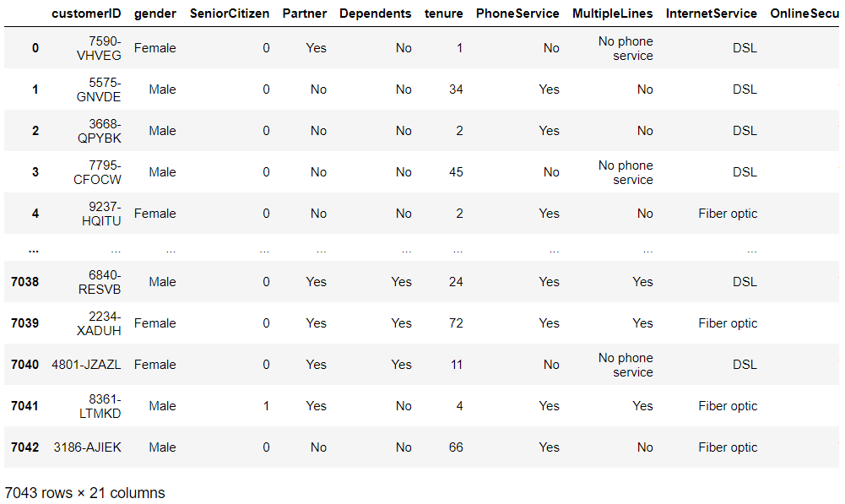Click customer ID 7590-VHVEG cell
Image resolution: width=845 pixels, height=504 pixels.
98,48
